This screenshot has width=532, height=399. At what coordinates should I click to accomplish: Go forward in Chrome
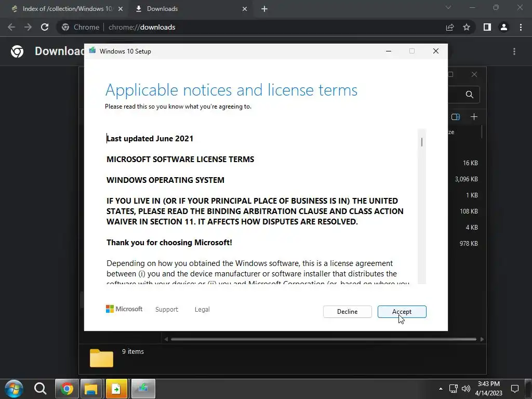[x=28, y=27]
